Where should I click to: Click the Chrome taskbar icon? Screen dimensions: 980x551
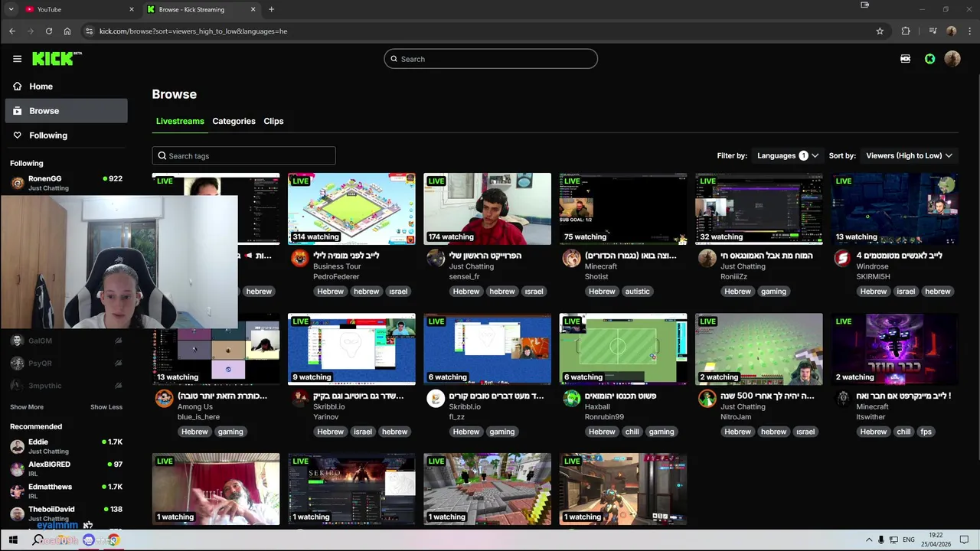[113, 540]
